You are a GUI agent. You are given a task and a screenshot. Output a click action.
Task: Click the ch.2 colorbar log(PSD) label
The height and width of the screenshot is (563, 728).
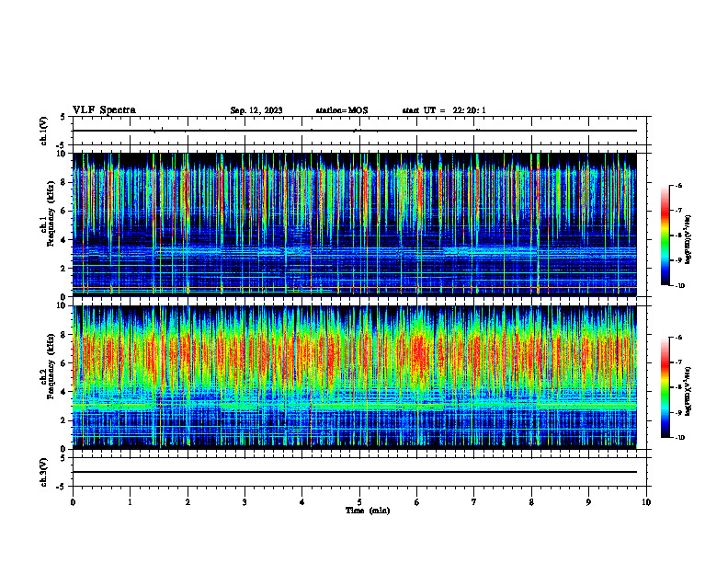(x=688, y=391)
